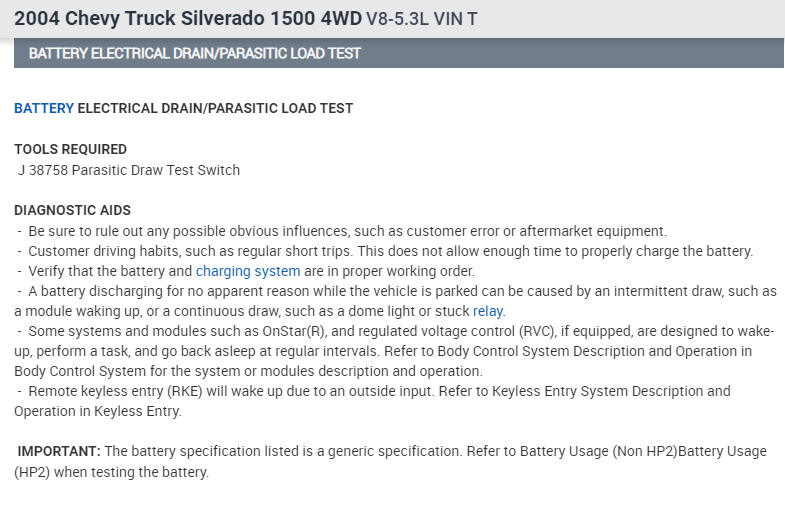Select the J 38758 Parasitic Draw Test Switch text
Viewport: 785px width, 516px height.
(x=129, y=170)
